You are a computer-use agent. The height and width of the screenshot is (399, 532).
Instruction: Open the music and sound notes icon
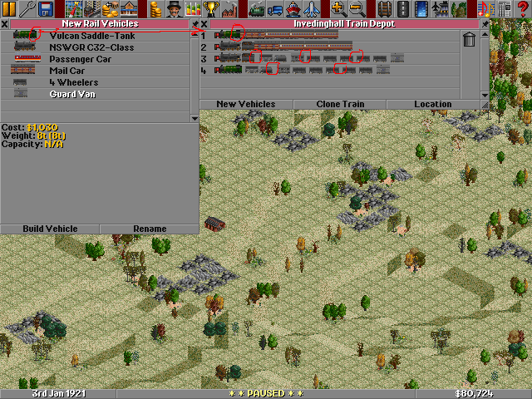[x=485, y=9]
